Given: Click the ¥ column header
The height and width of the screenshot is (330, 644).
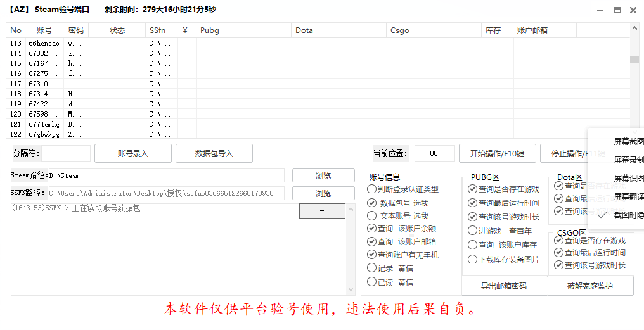Looking at the screenshot, I should click(x=187, y=30).
